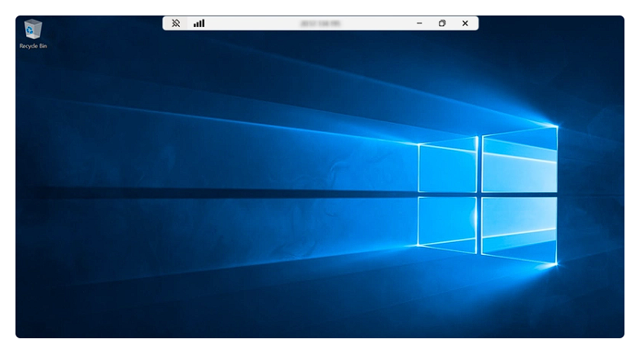Unpin the connection bar using pin icon

click(x=175, y=24)
